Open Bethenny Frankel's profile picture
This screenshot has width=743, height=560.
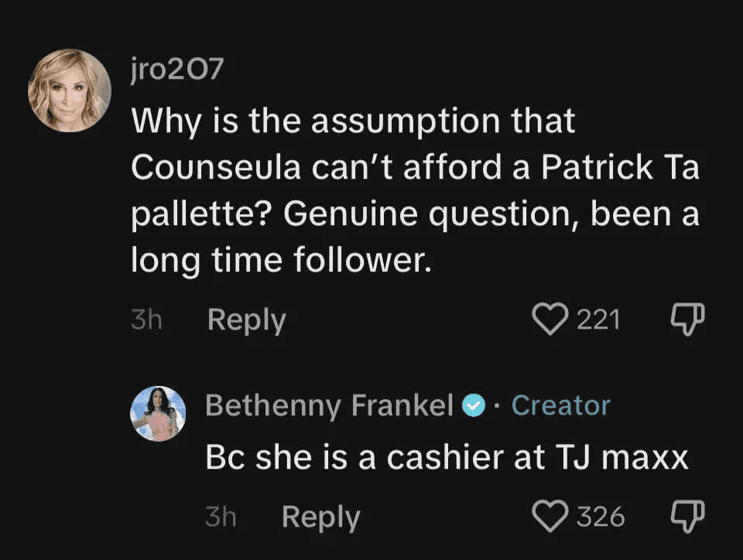tap(158, 415)
